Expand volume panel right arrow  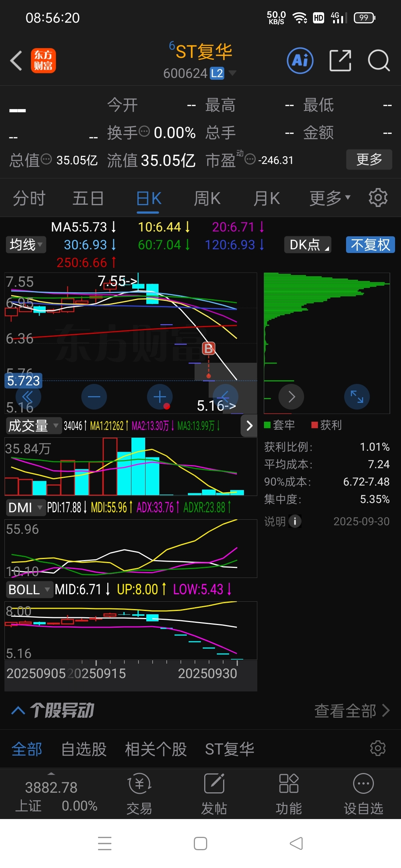tap(249, 426)
